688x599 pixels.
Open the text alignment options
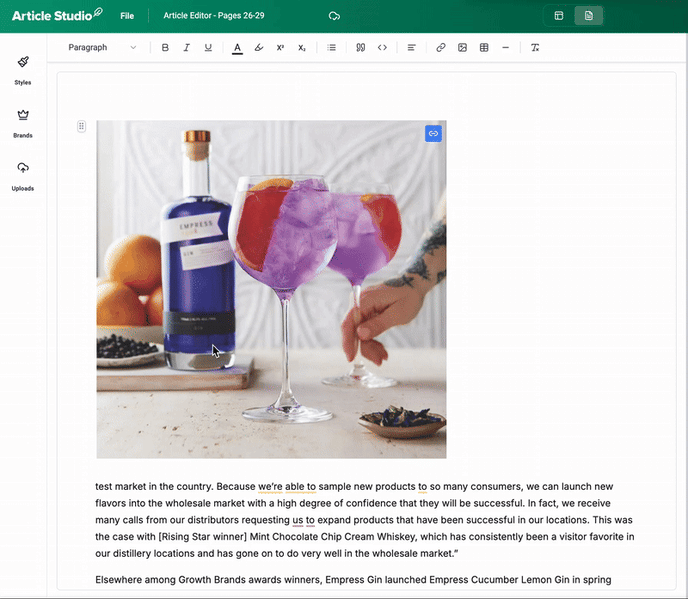click(411, 48)
